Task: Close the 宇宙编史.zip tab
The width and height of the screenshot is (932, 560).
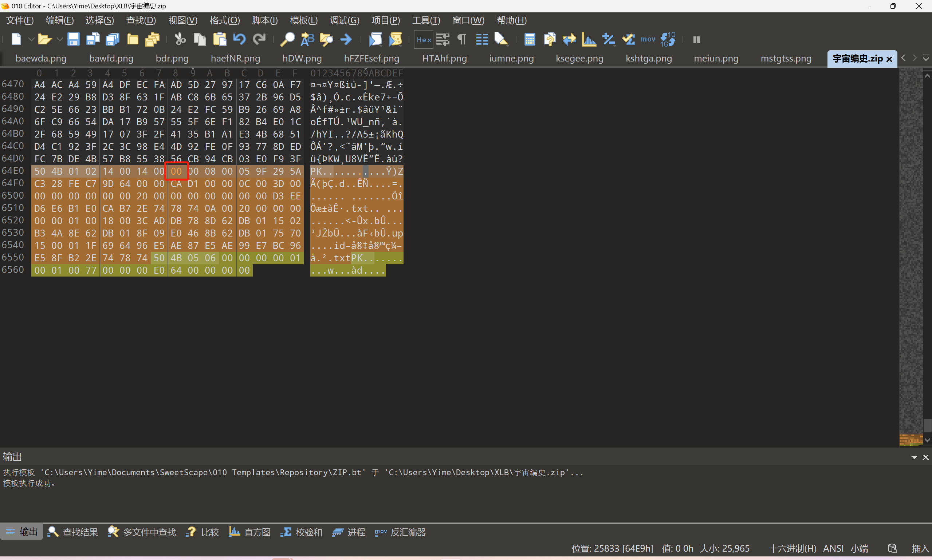Action: (x=889, y=59)
